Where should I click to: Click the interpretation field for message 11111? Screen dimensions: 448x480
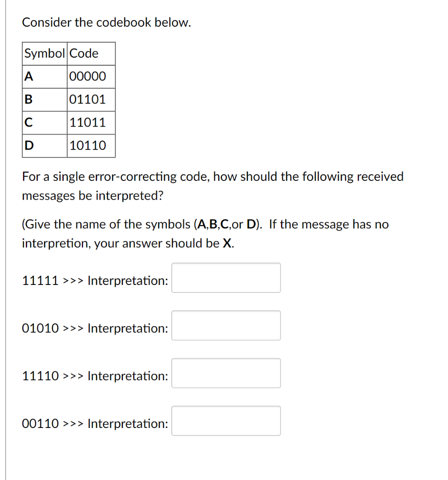tap(226, 277)
